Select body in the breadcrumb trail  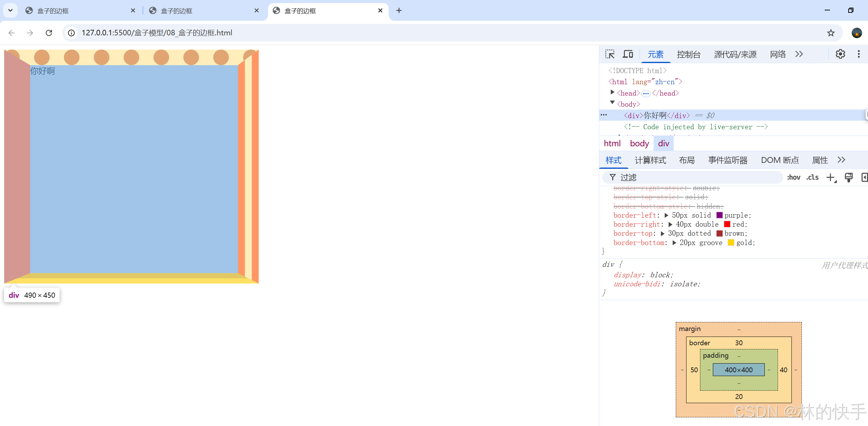pos(639,144)
